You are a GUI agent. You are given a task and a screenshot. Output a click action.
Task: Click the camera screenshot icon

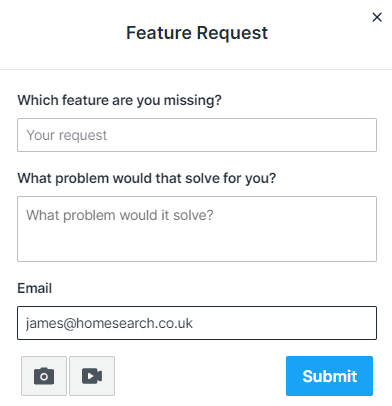click(x=44, y=376)
